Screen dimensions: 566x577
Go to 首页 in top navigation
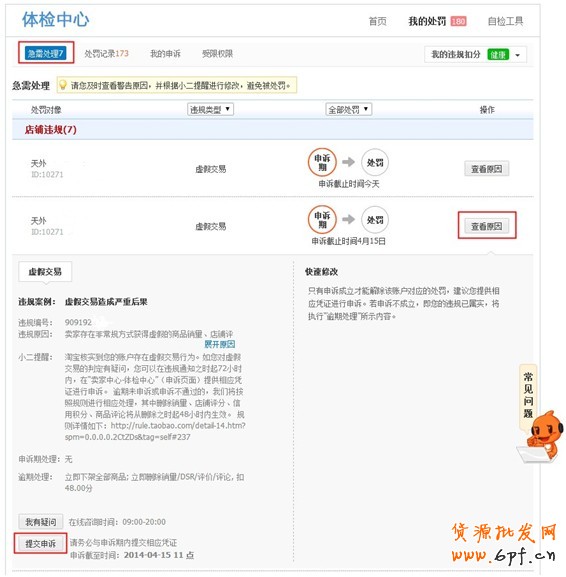(378, 21)
